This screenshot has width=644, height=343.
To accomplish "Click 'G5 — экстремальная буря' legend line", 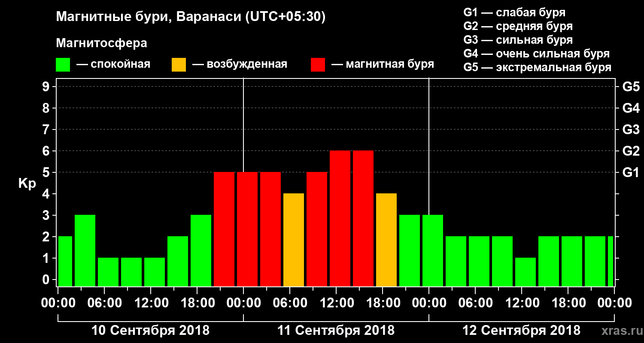I will tap(537, 67).
